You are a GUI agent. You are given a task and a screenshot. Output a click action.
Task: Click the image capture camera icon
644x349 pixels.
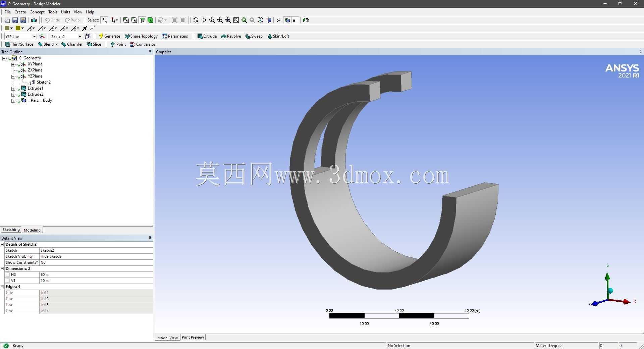[x=34, y=20]
